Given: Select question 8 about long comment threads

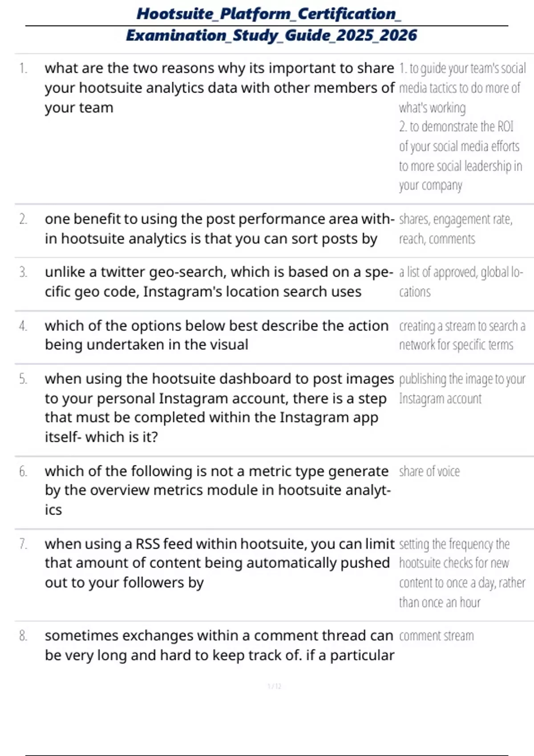Looking at the screenshot, I should (219, 645).
